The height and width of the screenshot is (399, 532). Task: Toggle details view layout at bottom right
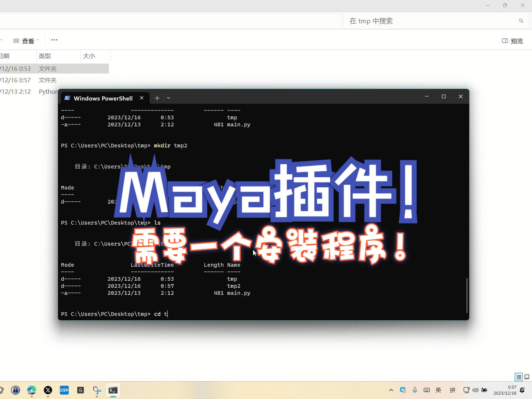pos(519,377)
